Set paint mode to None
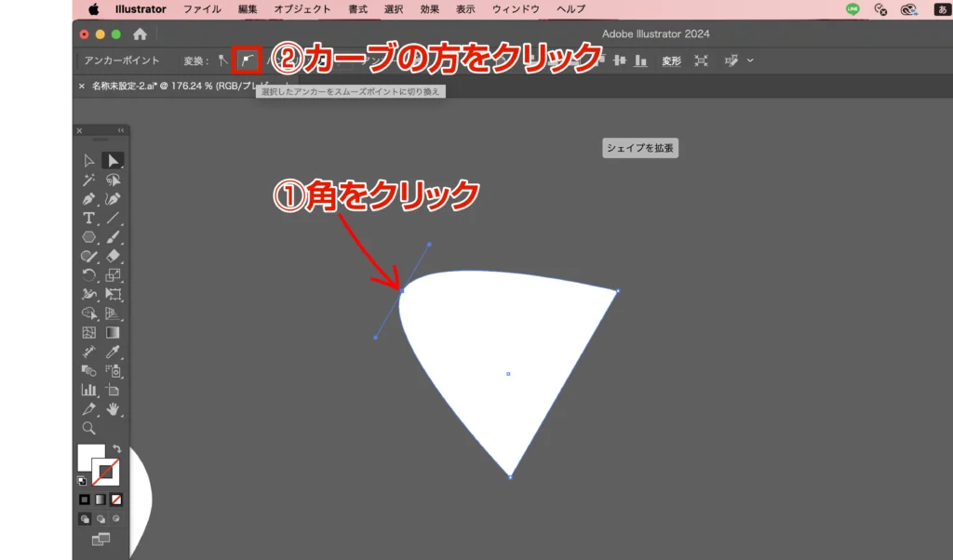 (116, 500)
